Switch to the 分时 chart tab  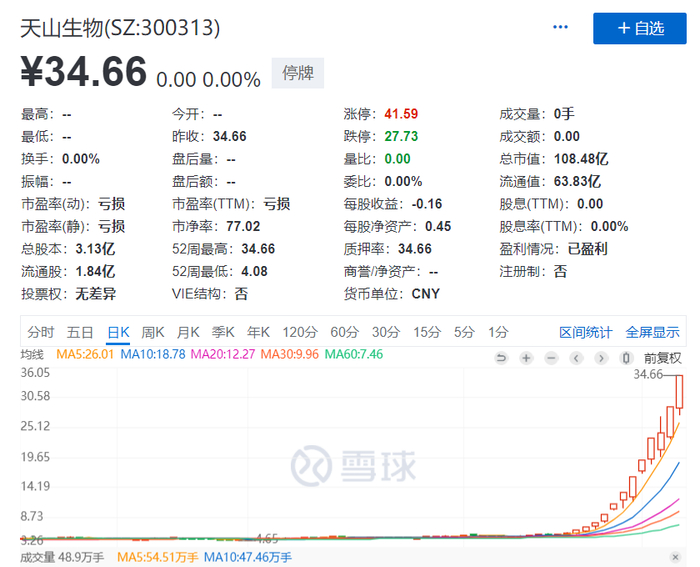[x=41, y=332]
